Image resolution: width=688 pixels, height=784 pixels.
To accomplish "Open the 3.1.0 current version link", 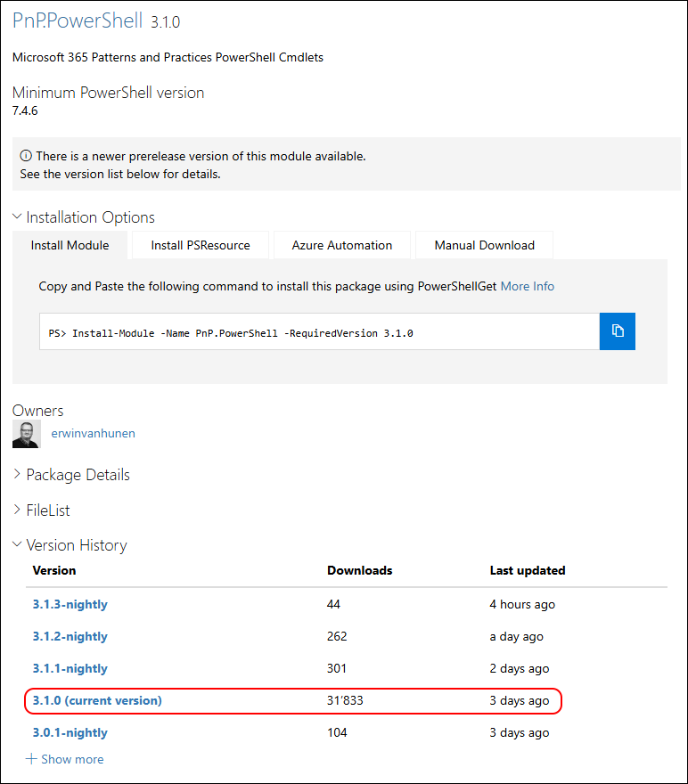I will coord(97,700).
